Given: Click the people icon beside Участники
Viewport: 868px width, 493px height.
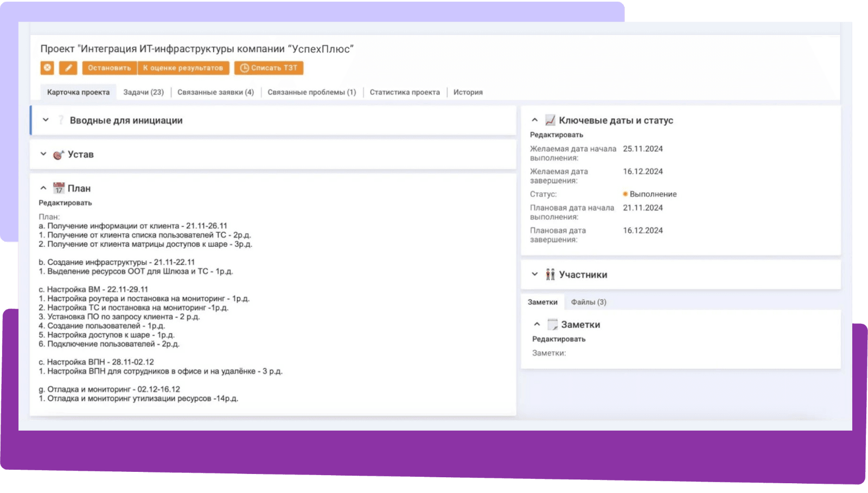Looking at the screenshot, I should tap(550, 274).
